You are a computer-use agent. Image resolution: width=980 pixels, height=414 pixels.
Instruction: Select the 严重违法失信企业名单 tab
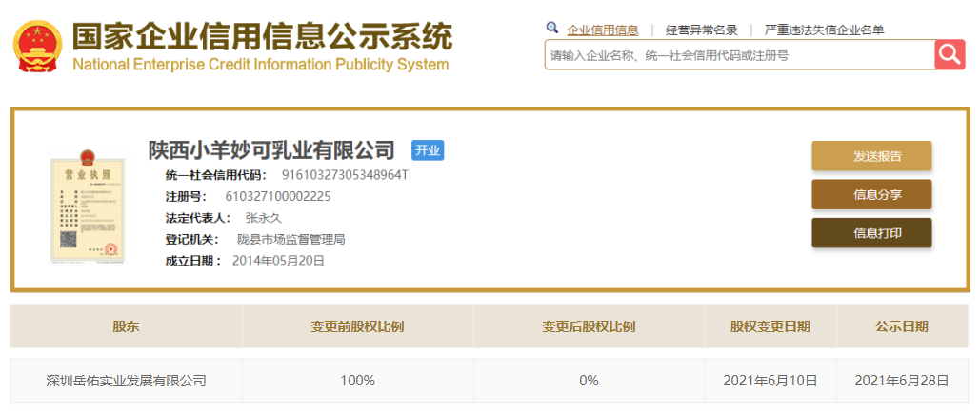tap(825, 30)
